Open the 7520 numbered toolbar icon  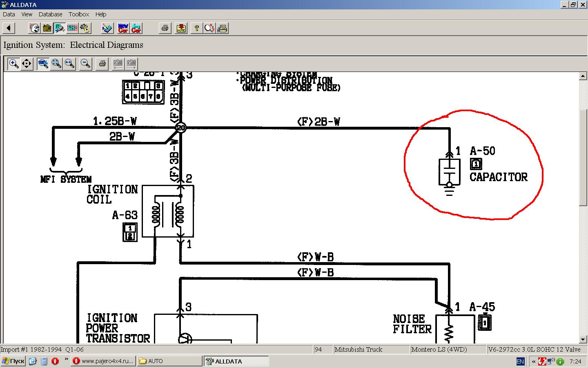point(72,28)
